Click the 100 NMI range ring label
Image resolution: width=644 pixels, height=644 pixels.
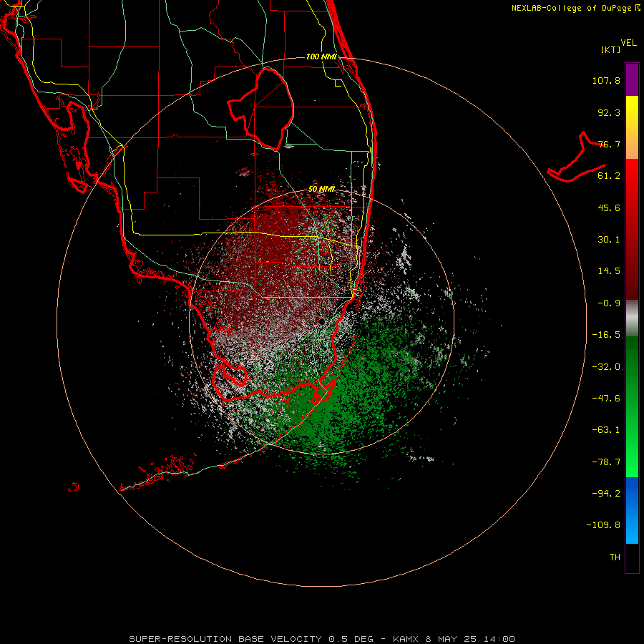click(x=321, y=57)
